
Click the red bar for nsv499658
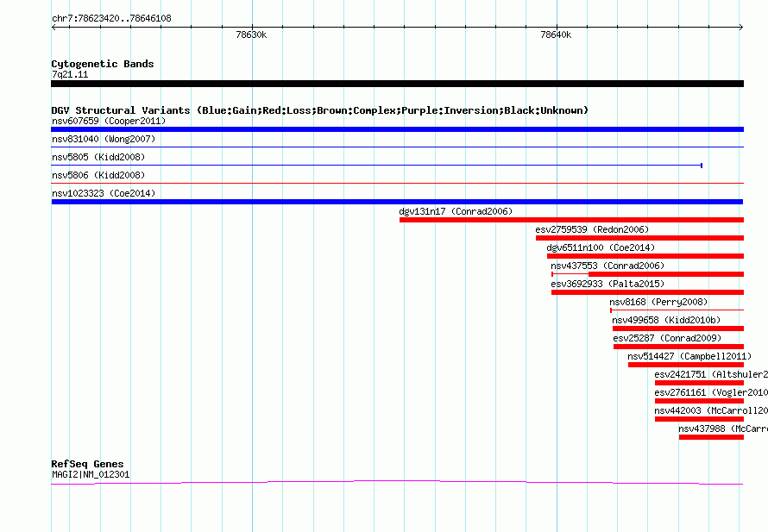pos(678,329)
